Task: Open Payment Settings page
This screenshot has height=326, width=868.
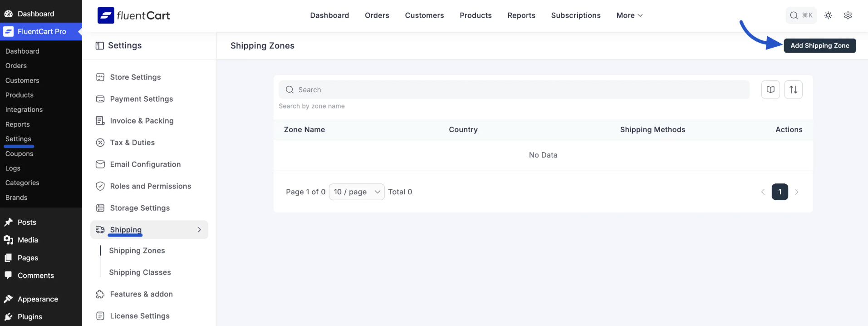Action: (x=141, y=99)
